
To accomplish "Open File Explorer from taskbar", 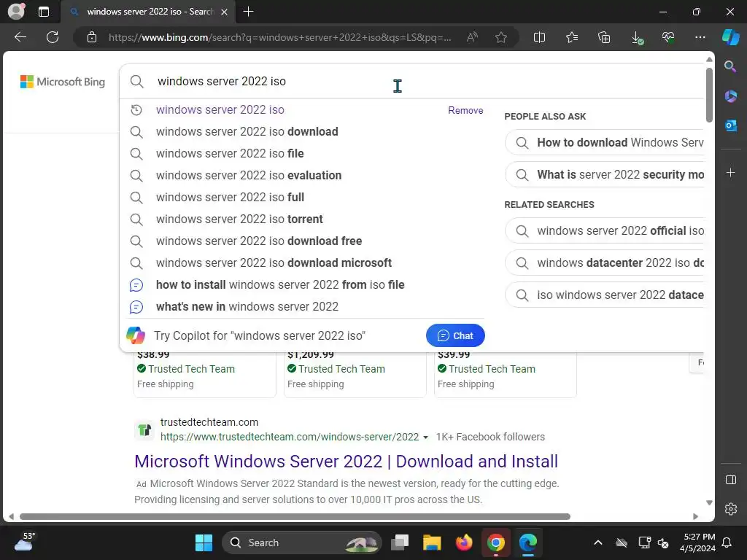I will [432, 542].
